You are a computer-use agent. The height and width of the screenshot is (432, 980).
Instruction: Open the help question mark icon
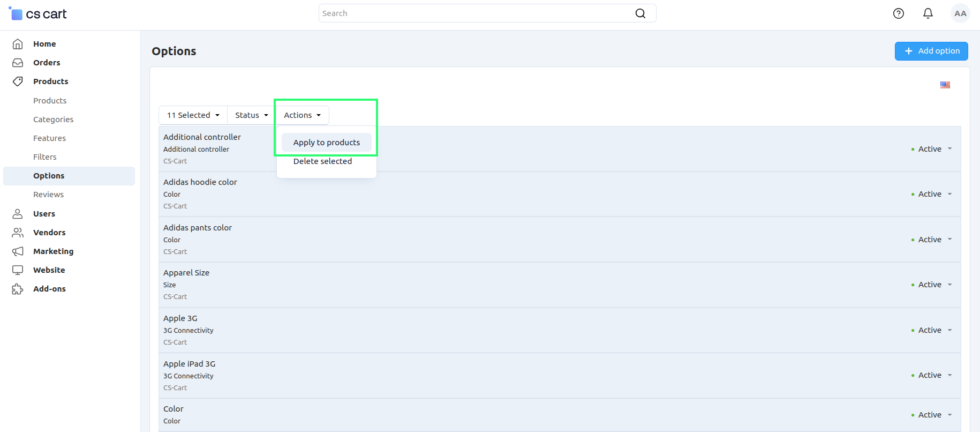pos(899,13)
